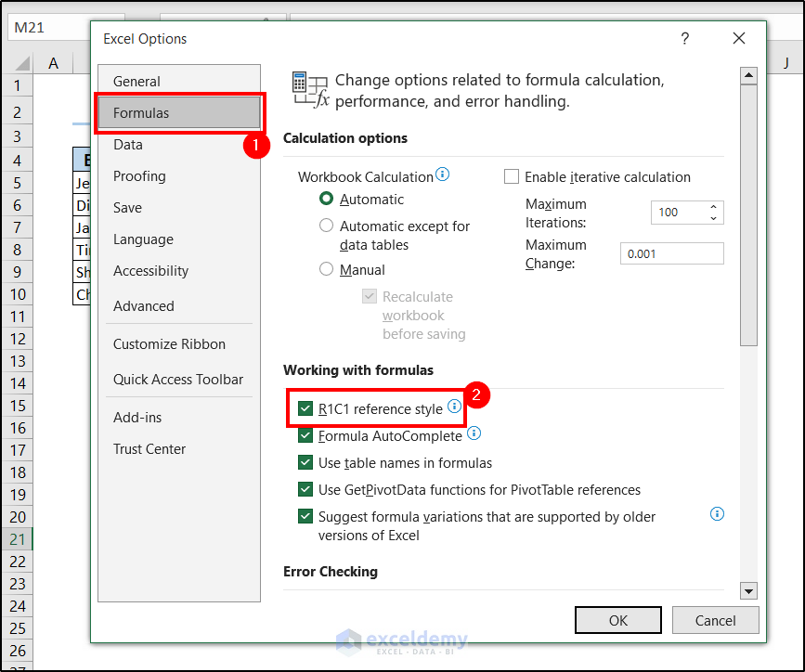805x672 pixels.
Task: Increase Maximum Iterations with up arrow
Action: coord(713,207)
